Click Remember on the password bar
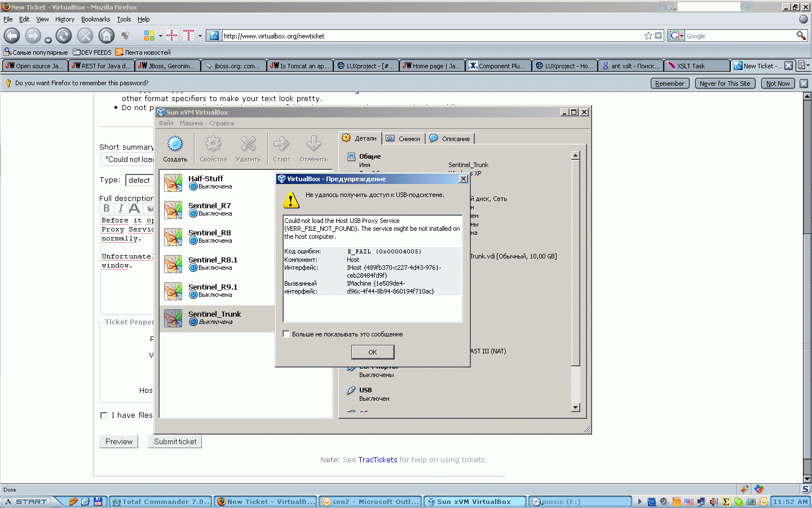Viewport: 812px width, 508px height. pos(669,84)
